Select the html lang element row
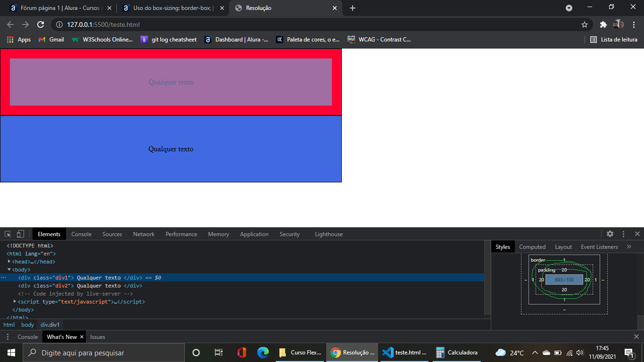 [242, 254]
